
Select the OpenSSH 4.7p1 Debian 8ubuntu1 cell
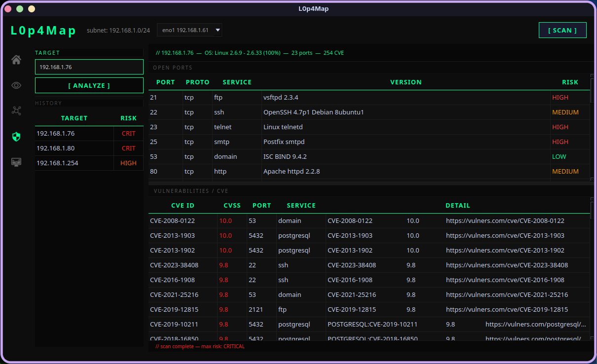point(406,112)
